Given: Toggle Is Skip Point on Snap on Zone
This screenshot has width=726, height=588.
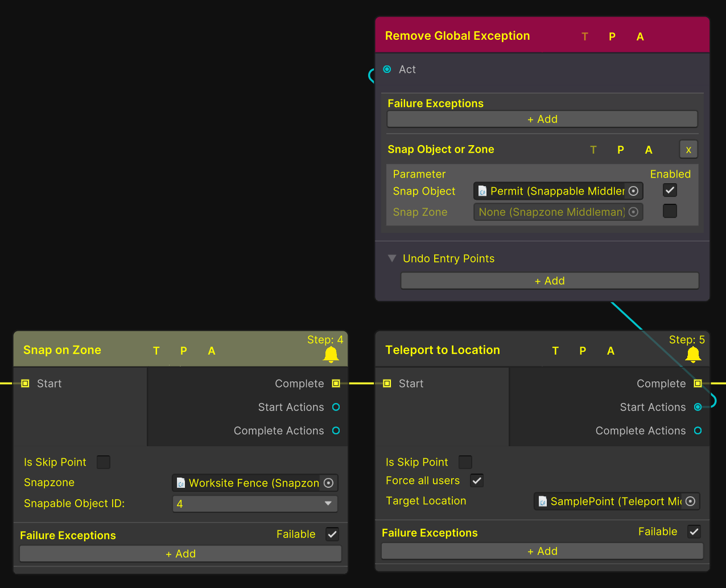Looking at the screenshot, I should (104, 462).
